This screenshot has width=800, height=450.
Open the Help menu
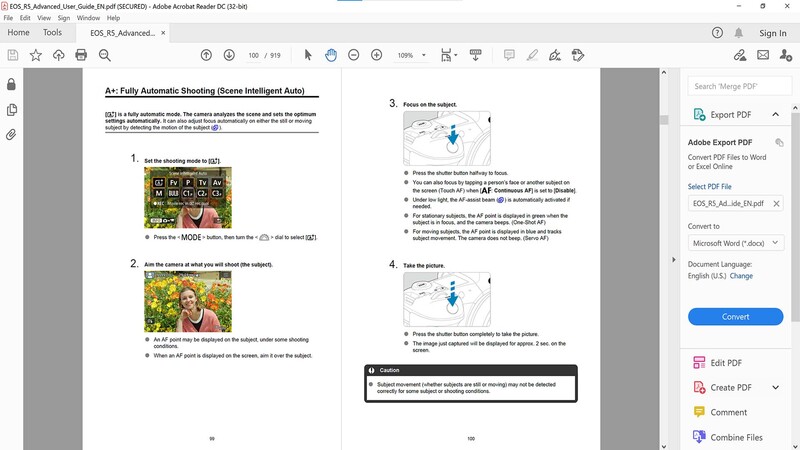tap(113, 18)
